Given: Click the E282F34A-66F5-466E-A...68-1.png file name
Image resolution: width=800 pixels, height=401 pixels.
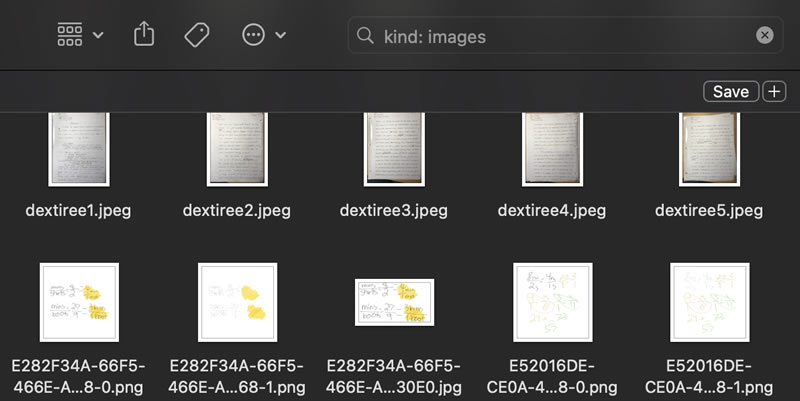Looking at the screenshot, I should 237,377.
